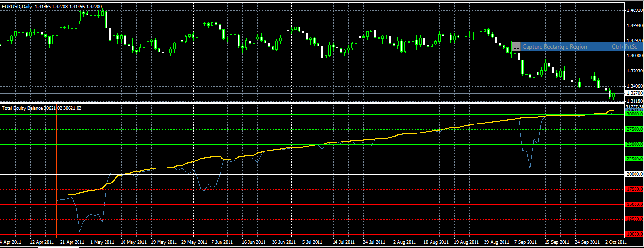
Task: Click the 17500.0 red level label
Action: (634, 189)
